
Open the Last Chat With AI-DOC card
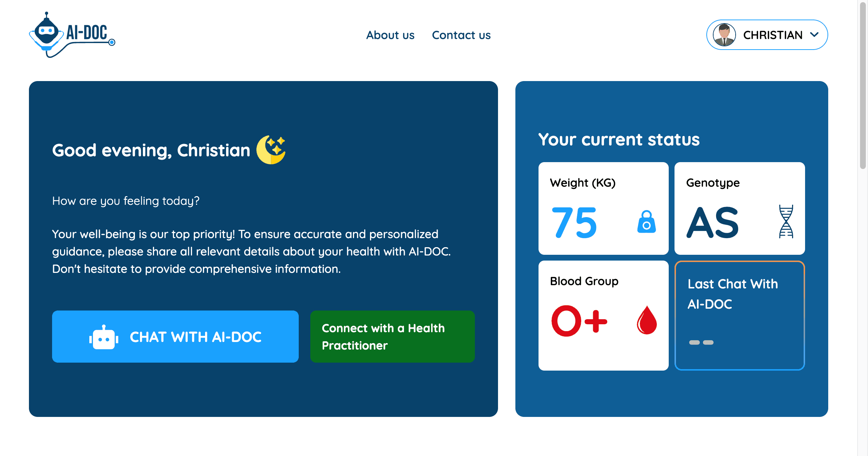pos(740,316)
